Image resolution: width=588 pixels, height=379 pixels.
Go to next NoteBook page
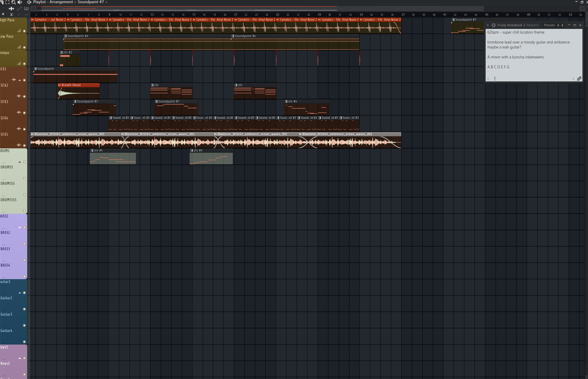(573, 79)
